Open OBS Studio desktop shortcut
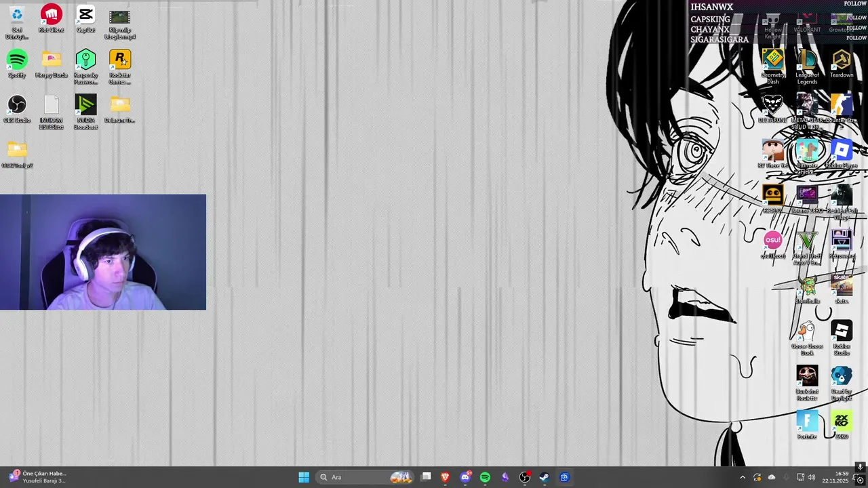This screenshot has width=868, height=488. (17, 109)
